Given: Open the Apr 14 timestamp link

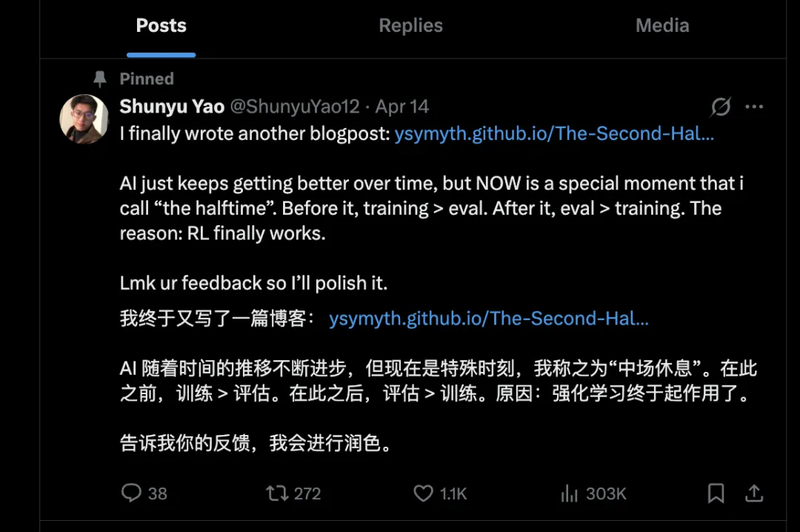Looking at the screenshot, I should (401, 107).
